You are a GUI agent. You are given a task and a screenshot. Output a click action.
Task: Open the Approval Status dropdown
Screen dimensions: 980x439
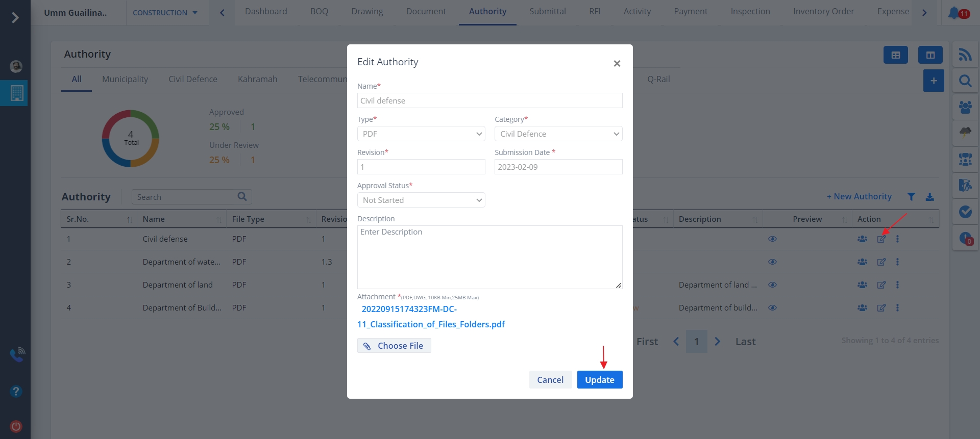(421, 200)
